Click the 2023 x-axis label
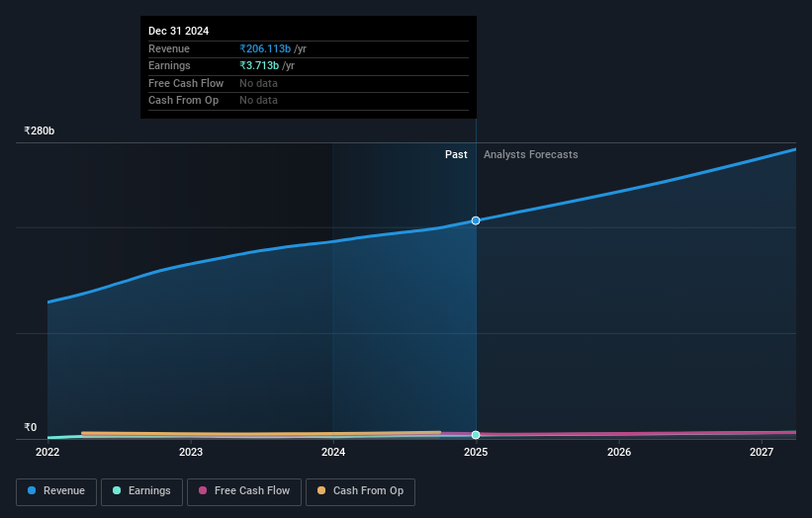Viewport: 812px width, 518px height. pyautogui.click(x=191, y=453)
